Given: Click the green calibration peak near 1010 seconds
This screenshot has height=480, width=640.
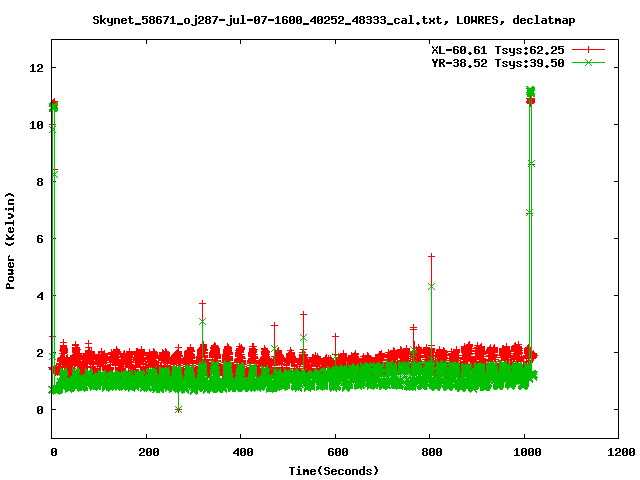Looking at the screenshot, I should 531,91.
